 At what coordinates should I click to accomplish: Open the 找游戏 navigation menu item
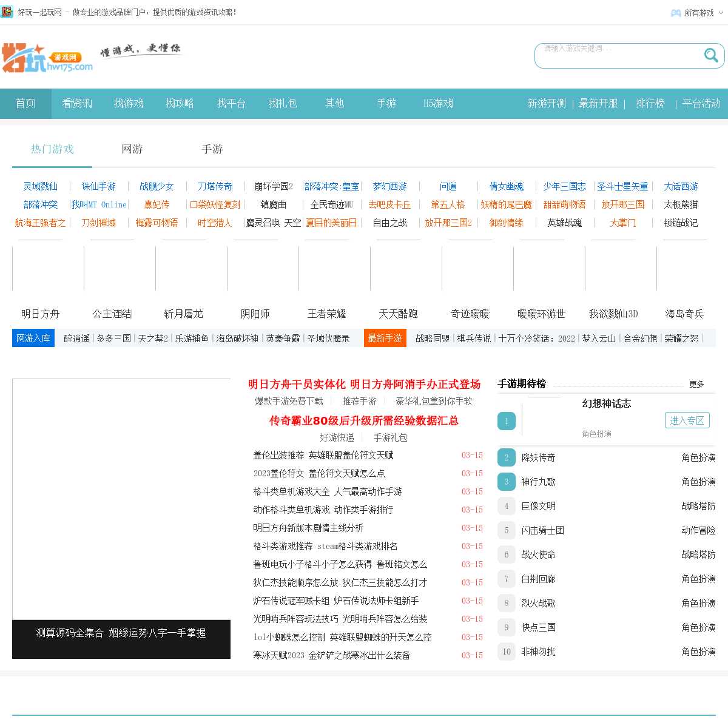tap(129, 104)
